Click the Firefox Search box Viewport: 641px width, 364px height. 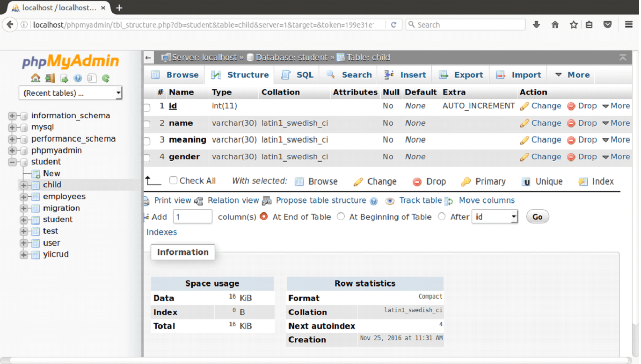pyautogui.click(x=466, y=25)
